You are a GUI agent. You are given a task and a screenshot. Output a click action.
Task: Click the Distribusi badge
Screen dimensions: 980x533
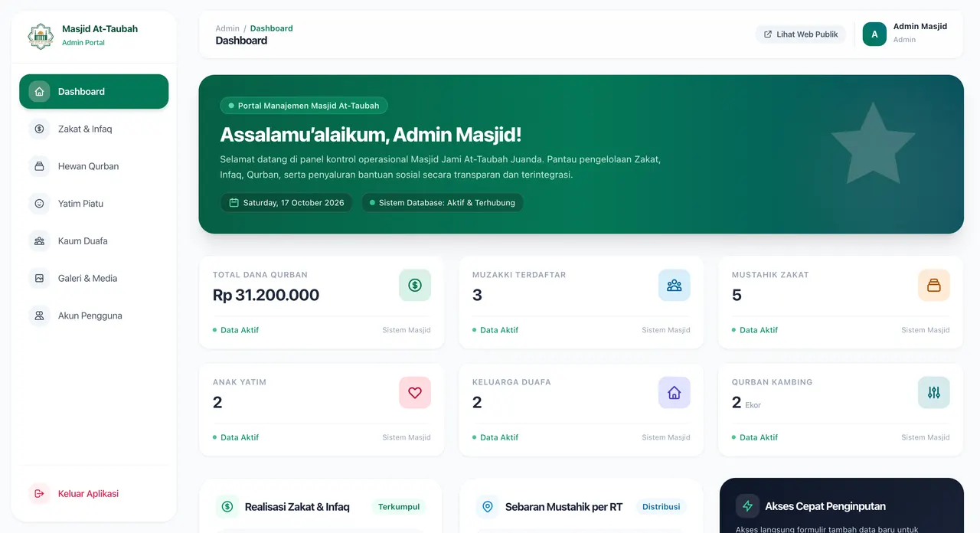[661, 506]
